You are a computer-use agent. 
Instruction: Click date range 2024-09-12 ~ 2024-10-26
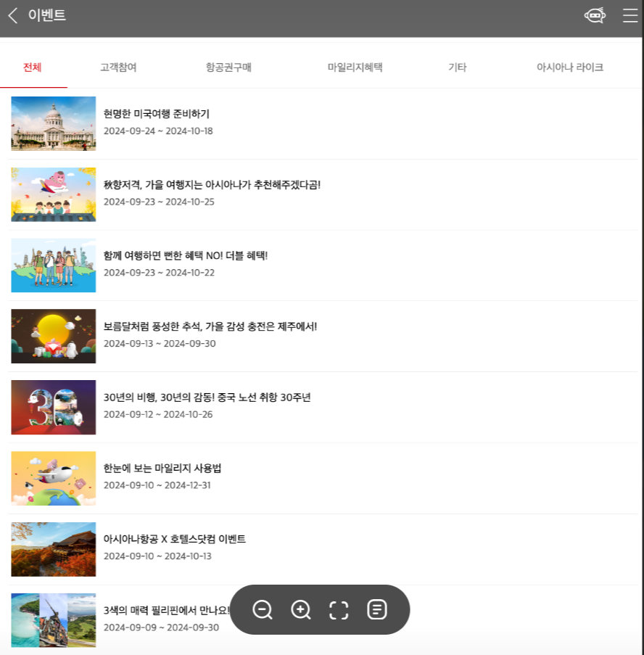[158, 414]
